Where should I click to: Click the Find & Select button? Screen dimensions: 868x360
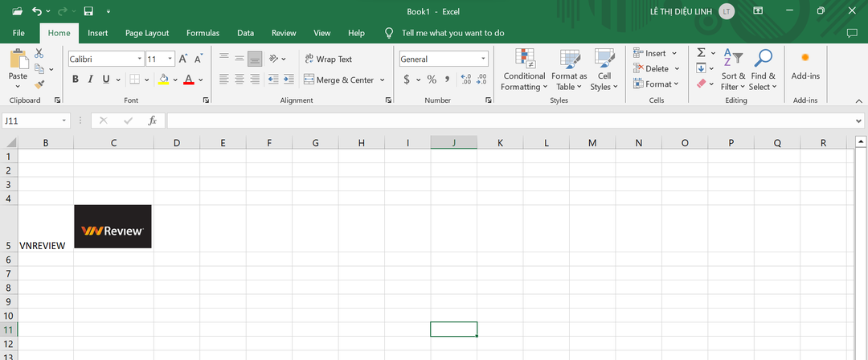pos(763,70)
